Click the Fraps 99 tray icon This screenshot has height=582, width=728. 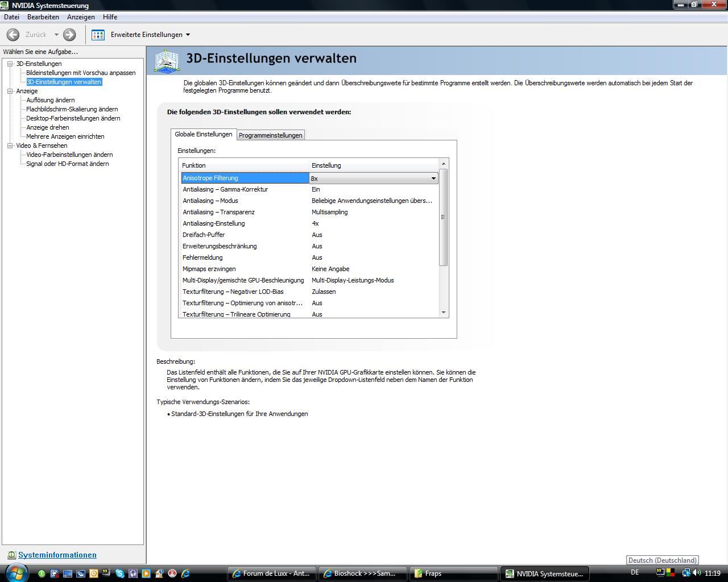point(660,572)
